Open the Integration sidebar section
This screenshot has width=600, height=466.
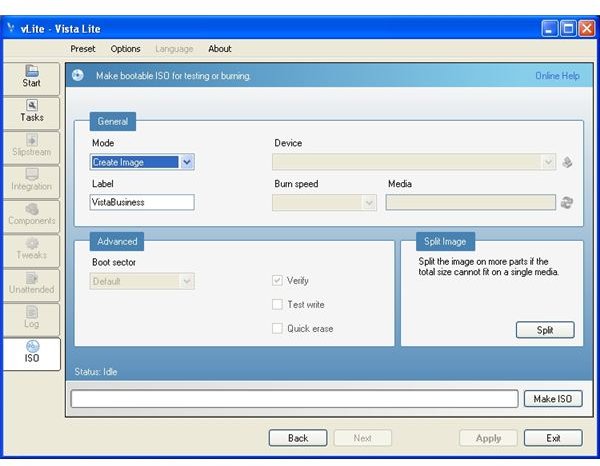coord(31,182)
